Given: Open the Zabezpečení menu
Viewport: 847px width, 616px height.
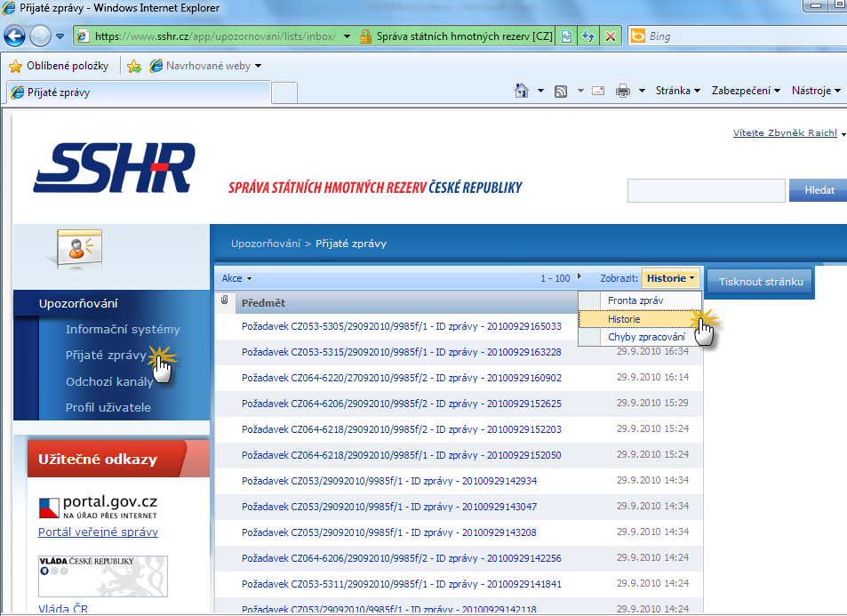Looking at the screenshot, I should [x=746, y=91].
